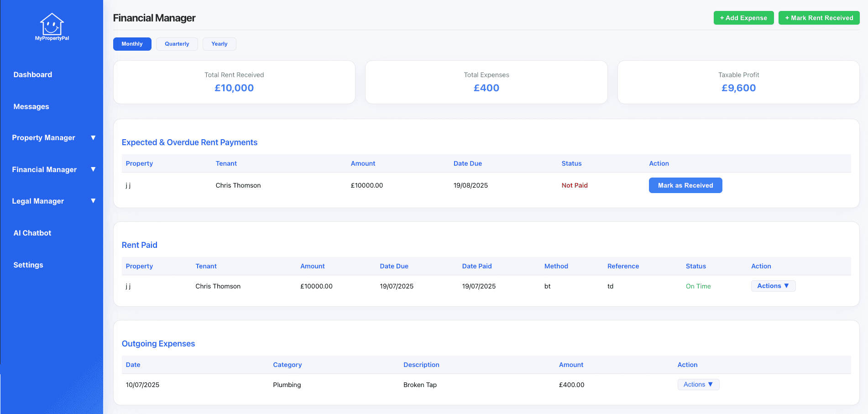Switch to the Monthly view

132,44
